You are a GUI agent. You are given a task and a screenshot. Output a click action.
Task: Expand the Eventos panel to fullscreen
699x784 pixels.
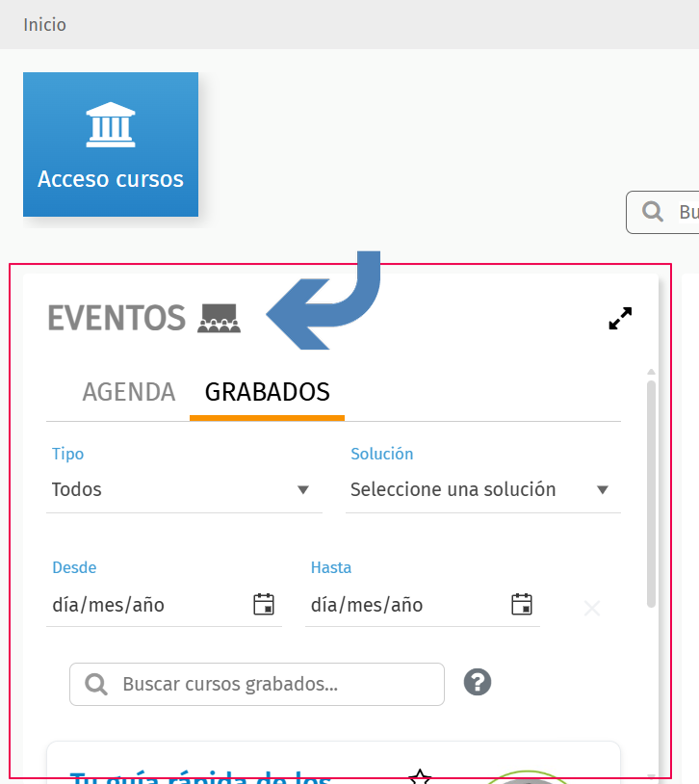click(x=620, y=318)
